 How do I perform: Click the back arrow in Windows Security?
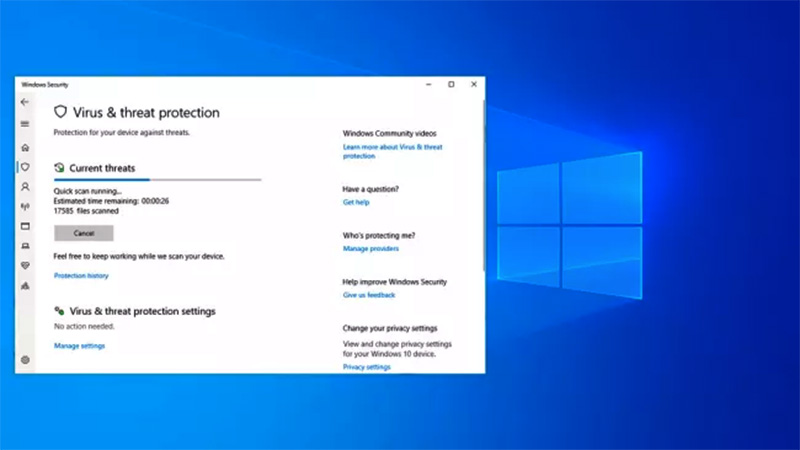[25, 102]
